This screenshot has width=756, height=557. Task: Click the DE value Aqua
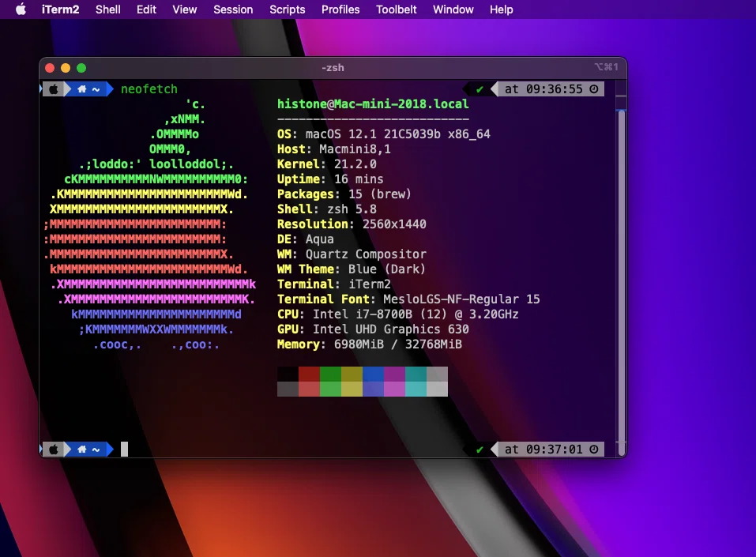(x=320, y=239)
